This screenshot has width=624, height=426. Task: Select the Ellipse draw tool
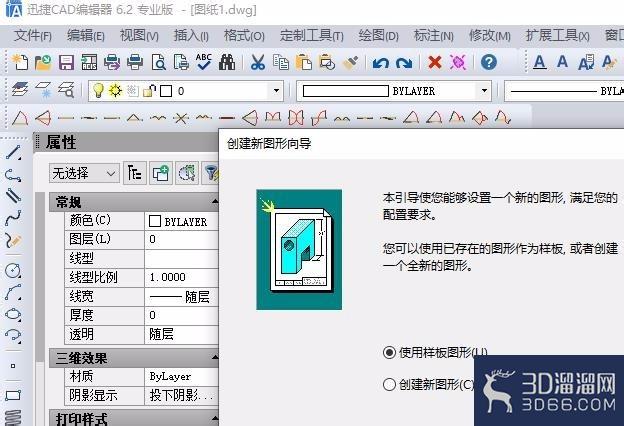pyautogui.click(x=13, y=314)
